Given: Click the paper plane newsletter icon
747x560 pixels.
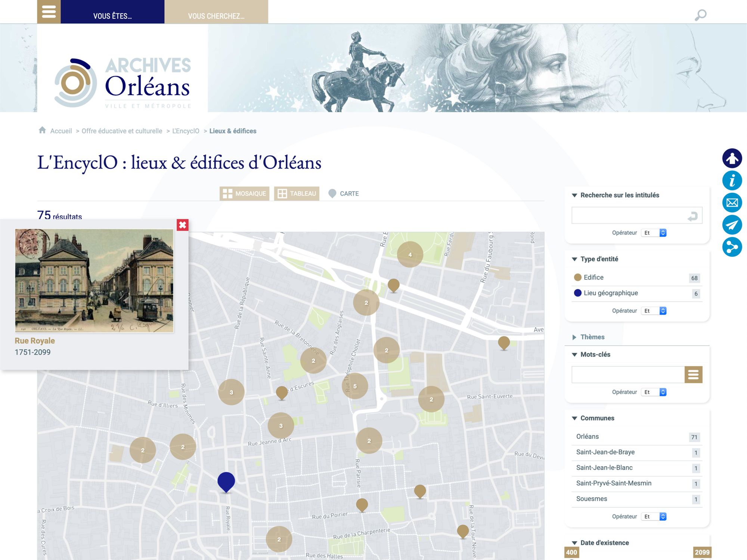Looking at the screenshot, I should [x=732, y=225].
